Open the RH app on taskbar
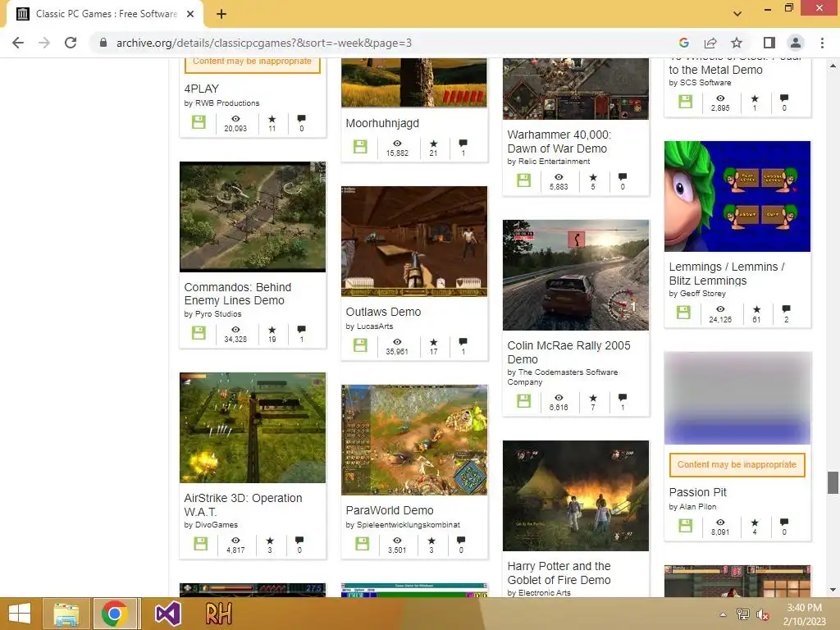The image size is (840, 630). [x=218, y=614]
